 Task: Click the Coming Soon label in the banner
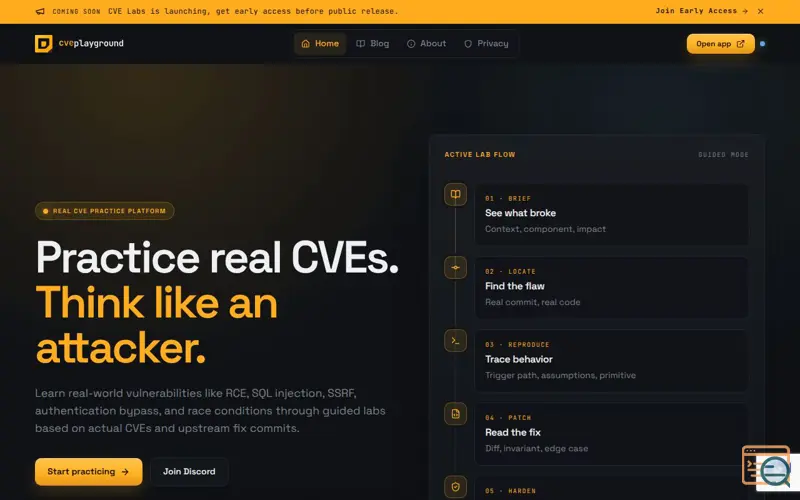point(77,11)
